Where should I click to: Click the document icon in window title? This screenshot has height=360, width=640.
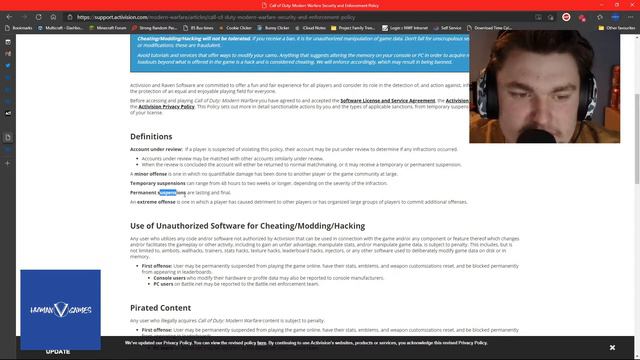click(x=264, y=5)
